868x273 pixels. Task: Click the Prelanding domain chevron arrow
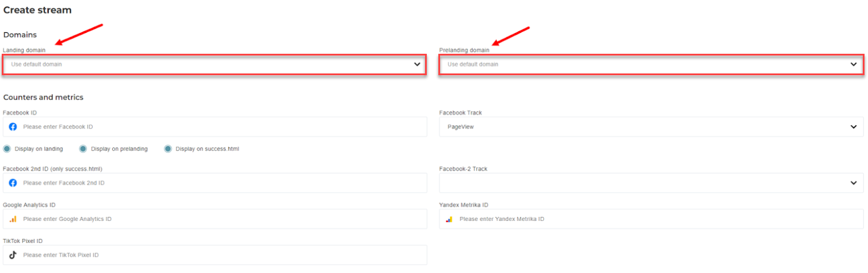coord(854,64)
